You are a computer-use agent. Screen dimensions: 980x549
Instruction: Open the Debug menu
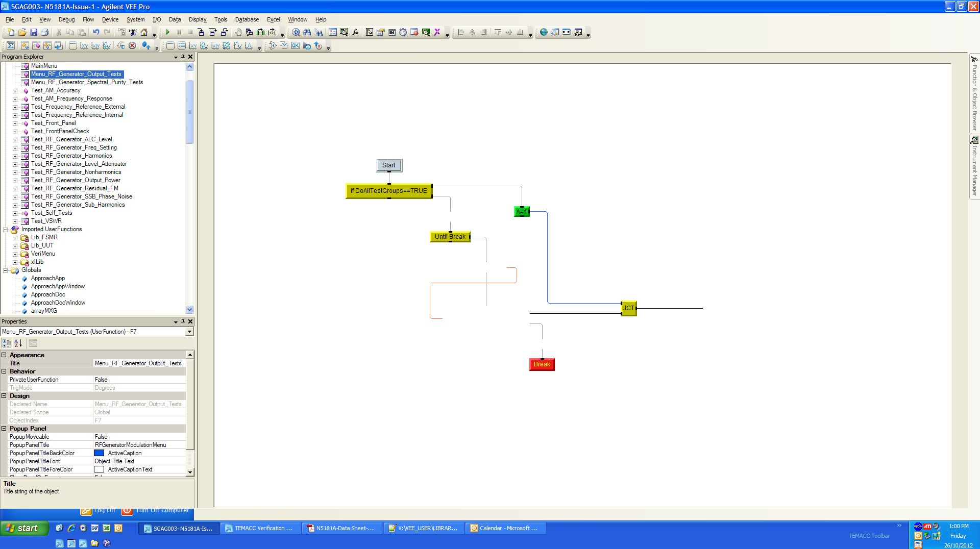(x=66, y=19)
